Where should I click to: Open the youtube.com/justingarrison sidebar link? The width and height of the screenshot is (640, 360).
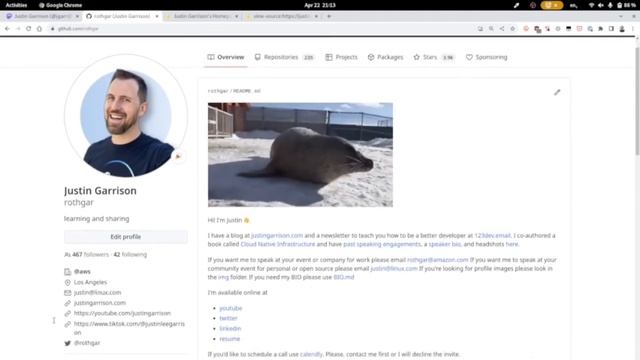(122, 313)
